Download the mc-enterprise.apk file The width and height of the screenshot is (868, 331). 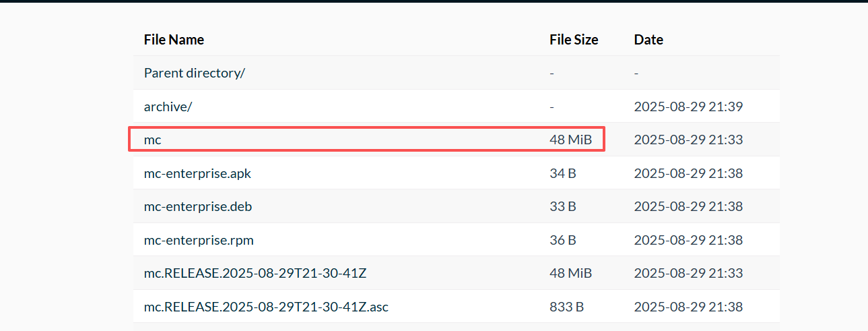pos(197,173)
